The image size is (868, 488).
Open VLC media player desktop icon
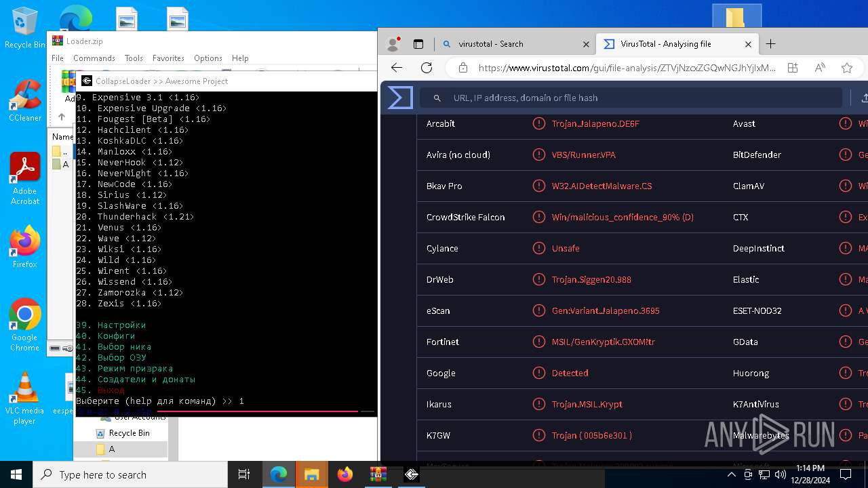coord(24,399)
